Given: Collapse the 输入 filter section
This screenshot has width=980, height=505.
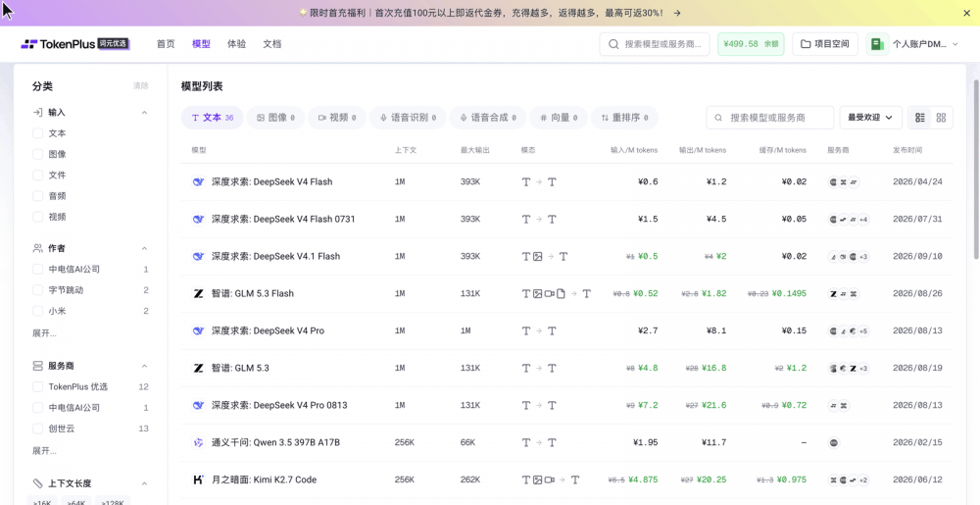Looking at the screenshot, I should (144, 113).
